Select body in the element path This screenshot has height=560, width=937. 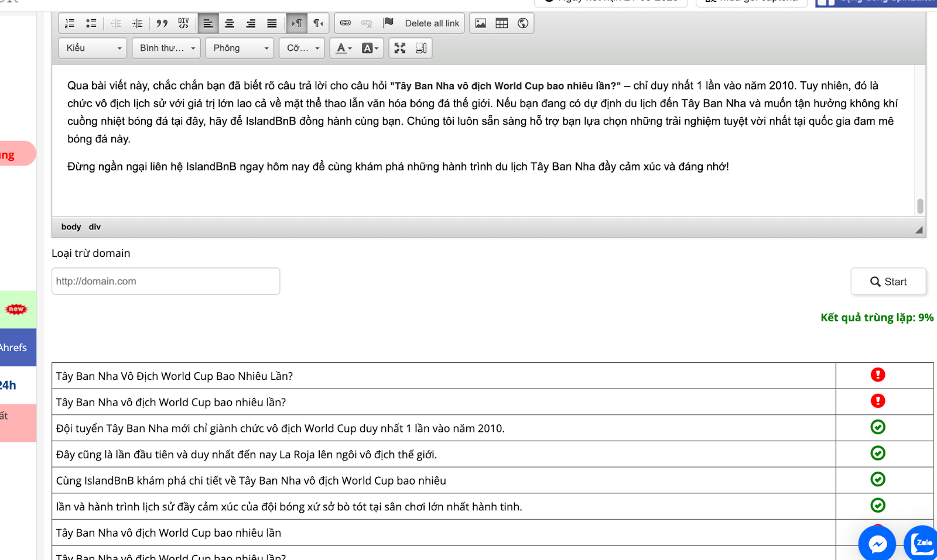[71, 227]
